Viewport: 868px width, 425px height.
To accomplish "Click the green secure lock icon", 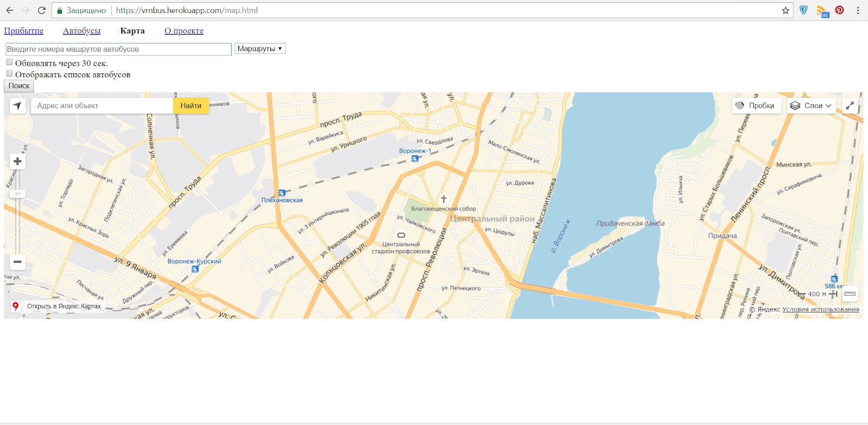I will tap(60, 10).
